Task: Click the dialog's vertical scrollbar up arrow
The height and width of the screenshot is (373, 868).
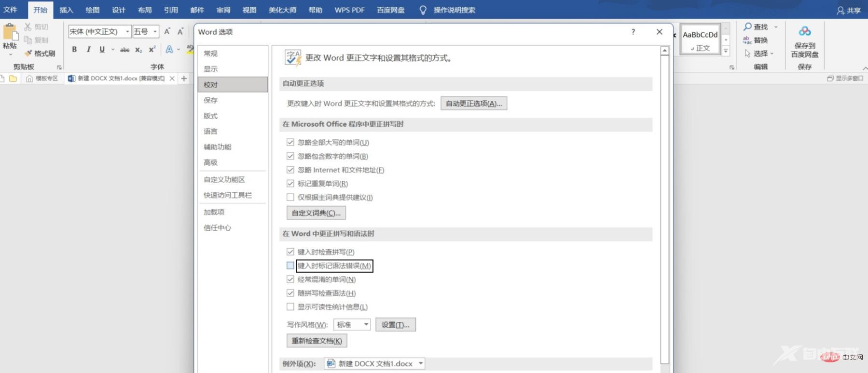Action: [664, 51]
